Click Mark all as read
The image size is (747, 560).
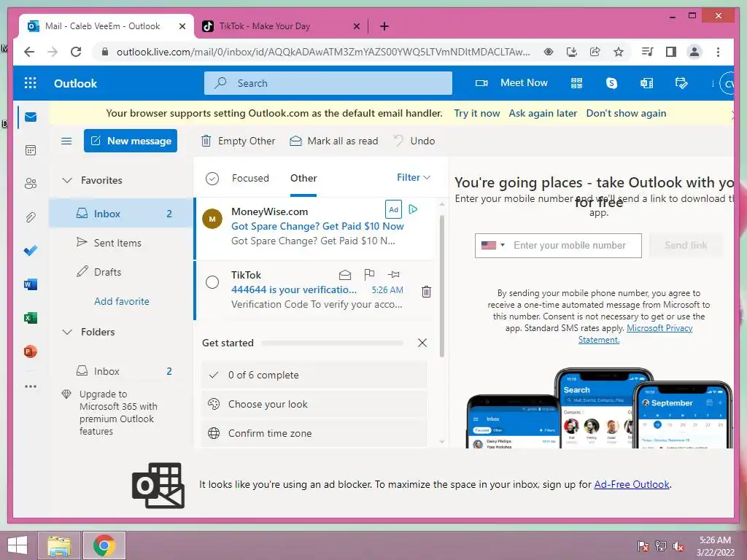[x=334, y=141]
